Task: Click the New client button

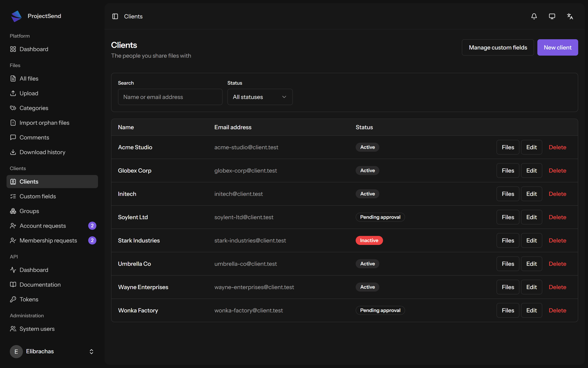Action: 557,47
